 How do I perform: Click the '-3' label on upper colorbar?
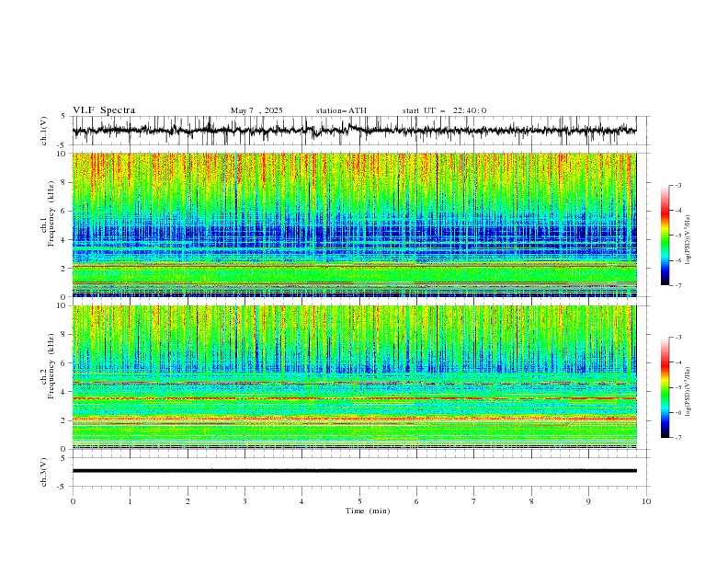tap(678, 185)
